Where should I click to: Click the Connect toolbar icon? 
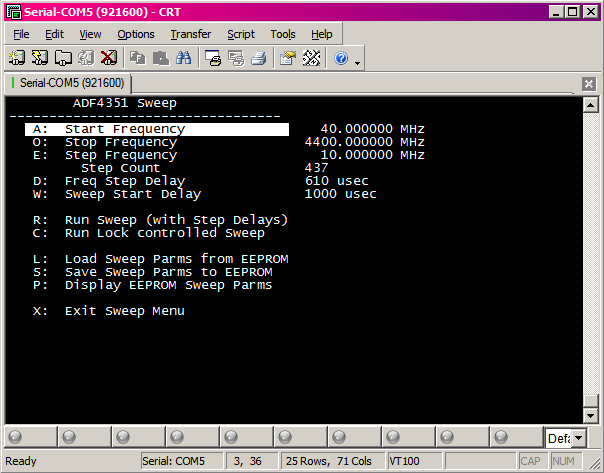17,58
